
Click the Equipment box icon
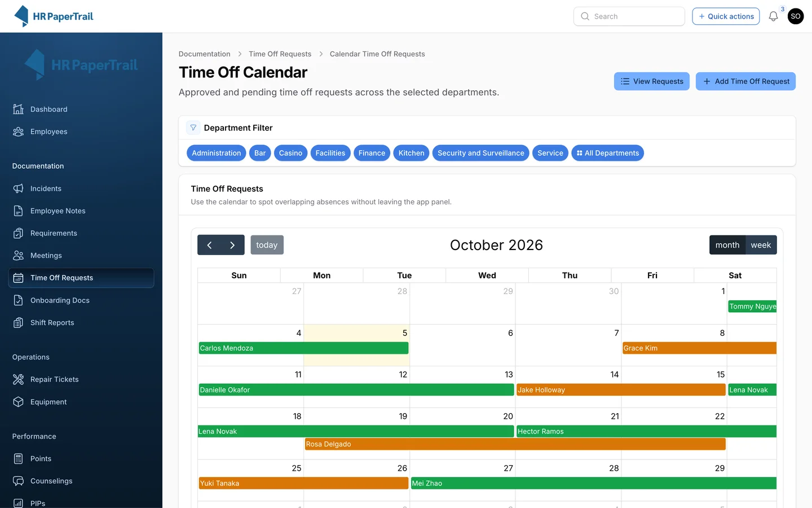point(19,402)
